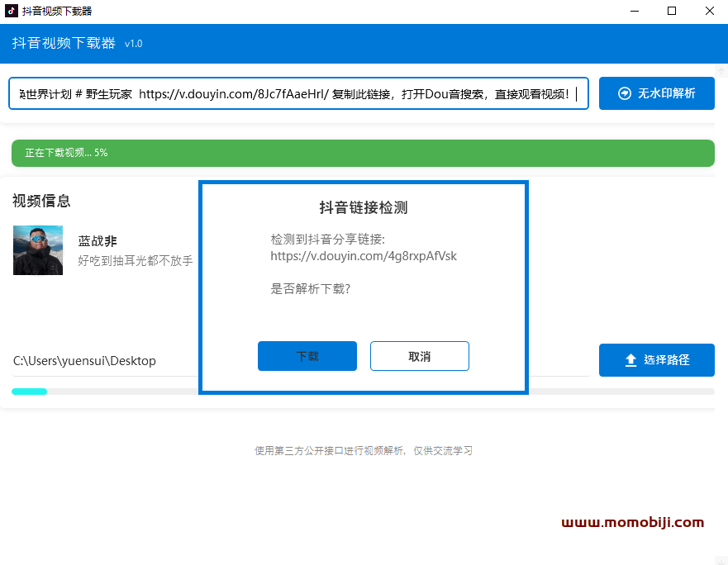Image resolution: width=728 pixels, height=565 pixels.
Task: Click the v1.0 version label
Action: (x=133, y=44)
